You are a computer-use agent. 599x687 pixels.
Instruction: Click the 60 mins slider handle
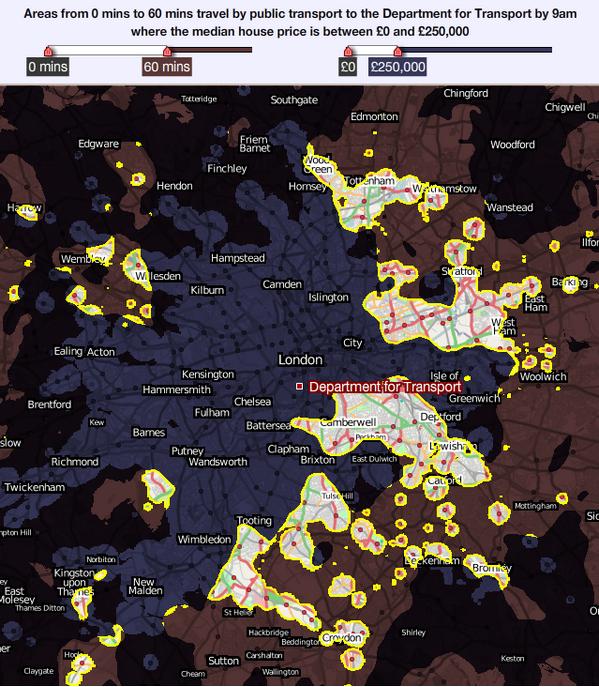167,51
